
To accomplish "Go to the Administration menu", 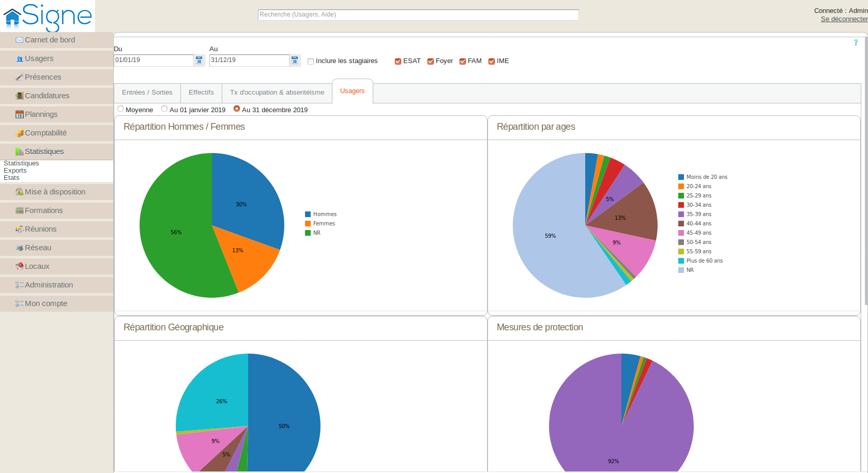I will click(56, 285).
